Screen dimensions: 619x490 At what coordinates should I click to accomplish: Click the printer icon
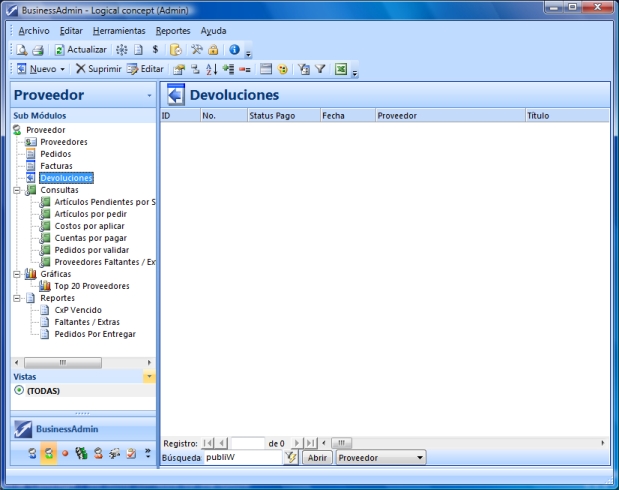(x=37, y=49)
